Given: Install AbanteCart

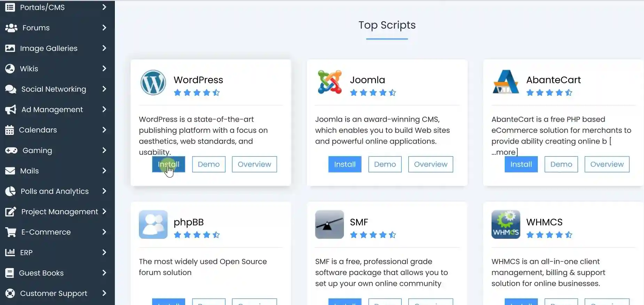Looking at the screenshot, I should pyautogui.click(x=521, y=164).
